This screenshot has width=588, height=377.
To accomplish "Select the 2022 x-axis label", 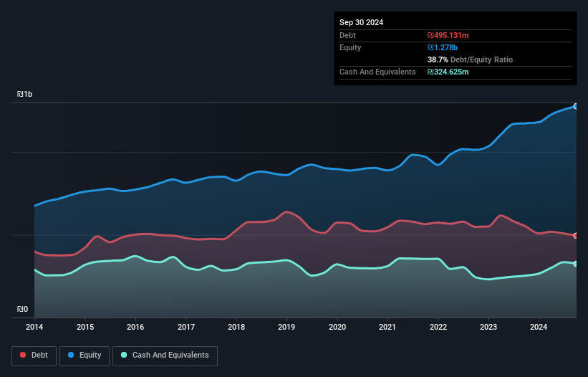I will click(x=438, y=327).
